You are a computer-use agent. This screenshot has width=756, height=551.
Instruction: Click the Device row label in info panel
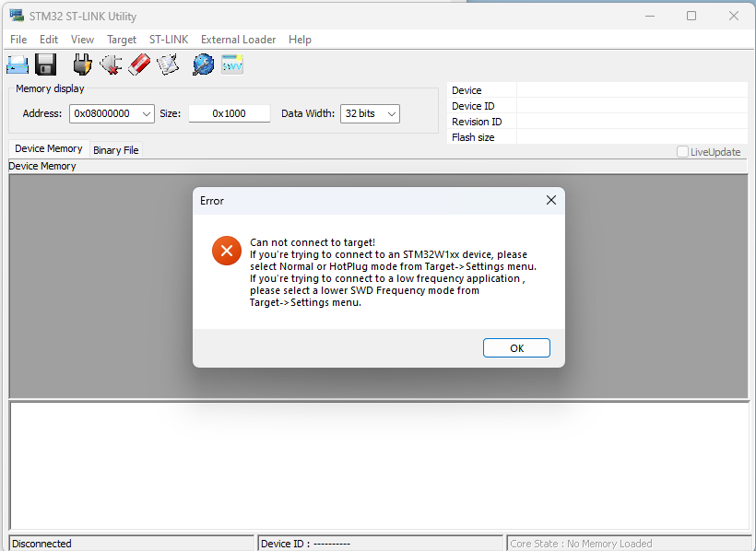[467, 90]
